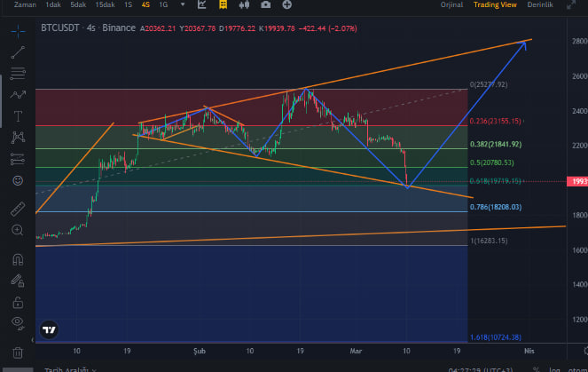Click the circled plus icon in top toolbar
Viewport: 588px width, 372px height.
(286, 4)
